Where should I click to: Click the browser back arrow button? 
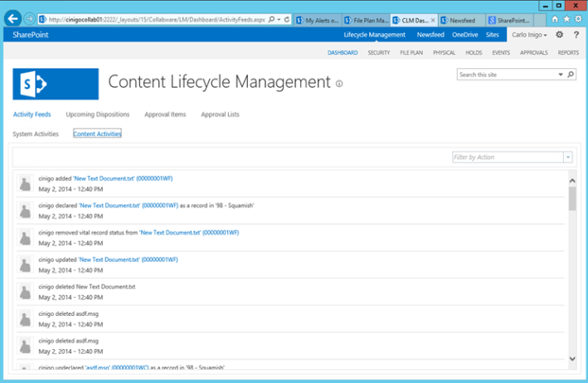13,19
